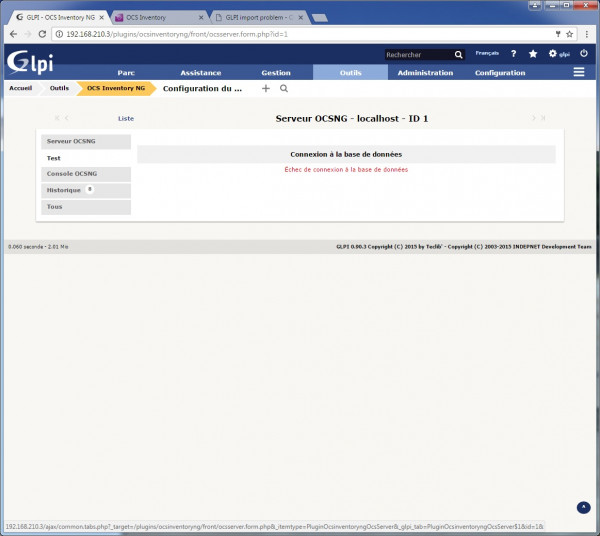
Task: Click the Français language link
Action: coord(487,53)
